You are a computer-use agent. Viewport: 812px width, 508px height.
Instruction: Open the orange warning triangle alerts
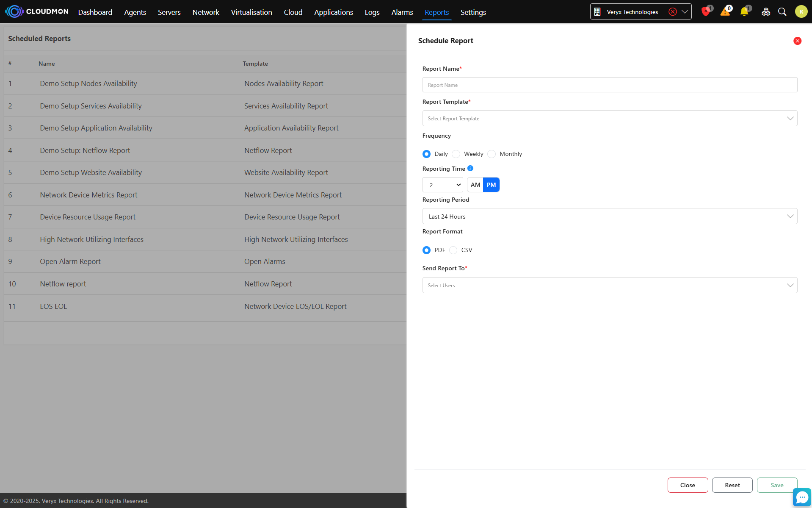coord(725,12)
